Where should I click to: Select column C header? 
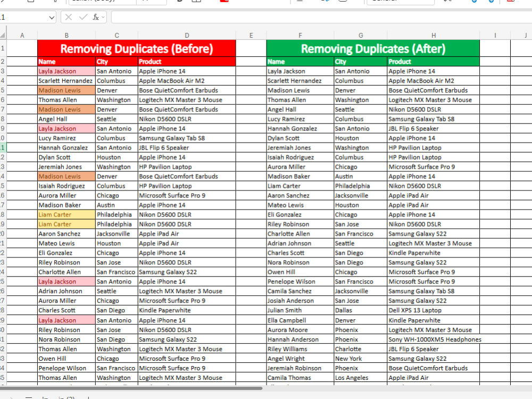[x=117, y=35]
